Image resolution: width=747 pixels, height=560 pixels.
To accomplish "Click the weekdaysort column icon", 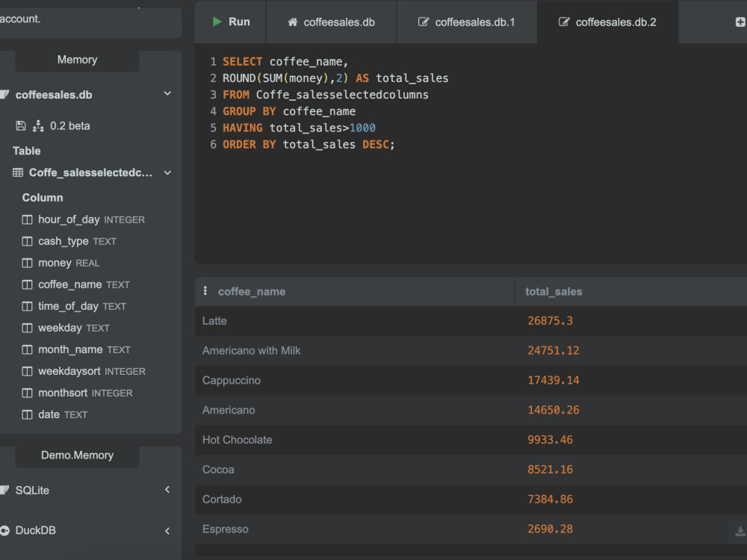I will [27, 371].
